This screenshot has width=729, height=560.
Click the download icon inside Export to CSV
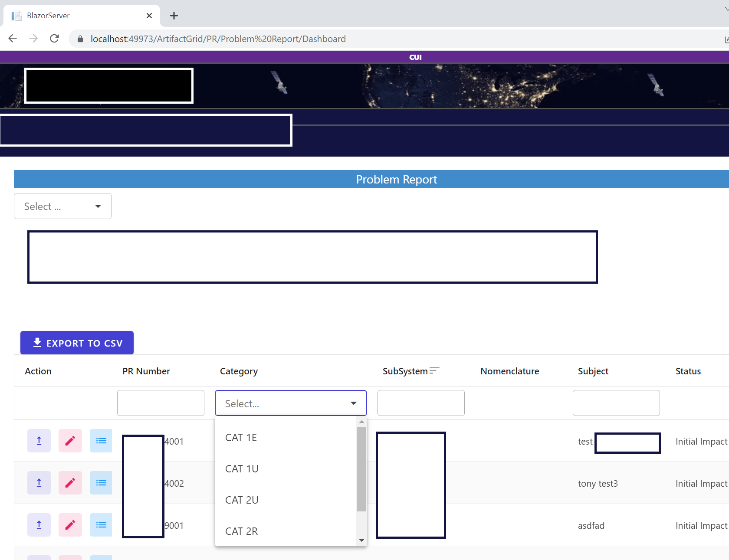(x=37, y=342)
